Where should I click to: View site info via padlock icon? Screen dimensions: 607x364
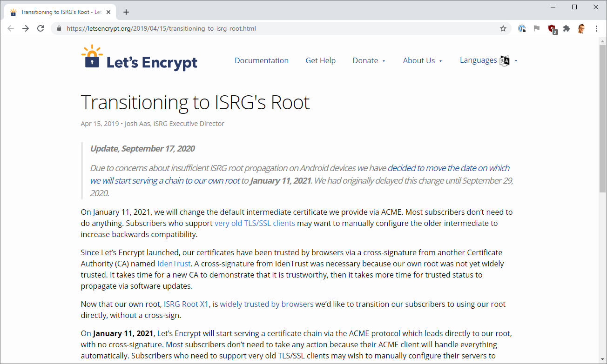point(59,28)
